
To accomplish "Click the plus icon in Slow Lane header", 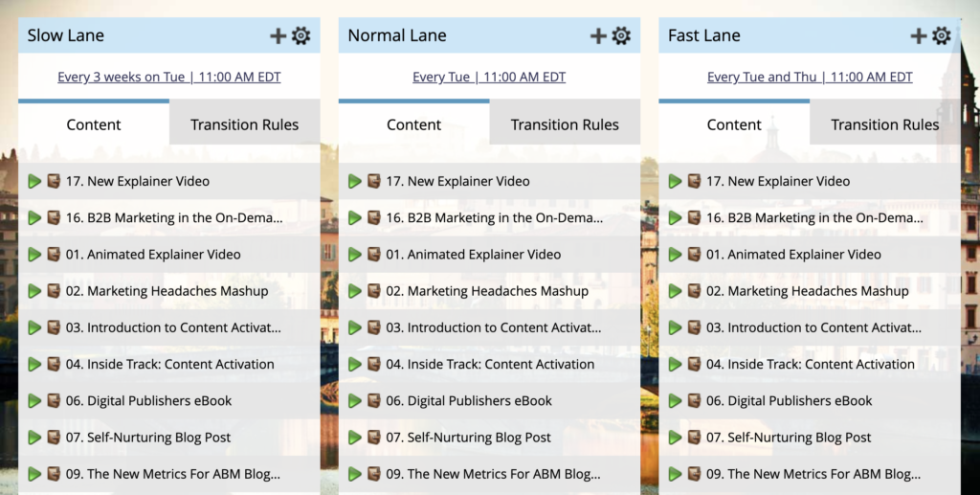I will coord(278,35).
